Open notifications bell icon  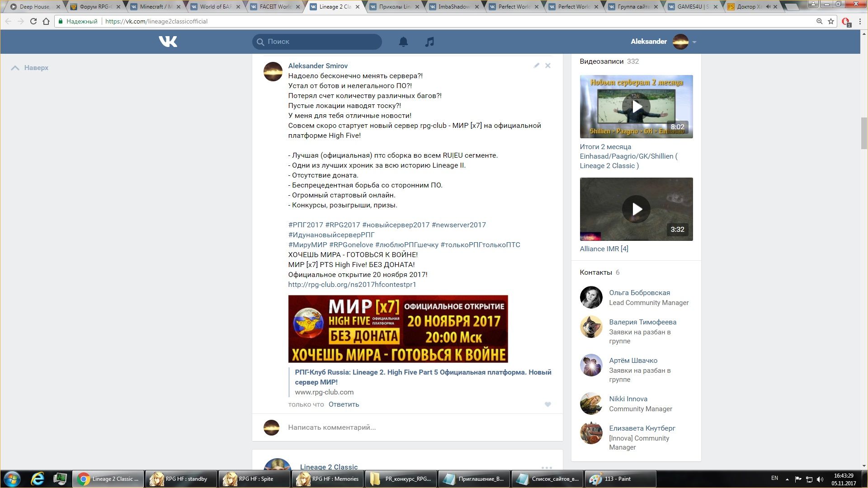tap(403, 42)
